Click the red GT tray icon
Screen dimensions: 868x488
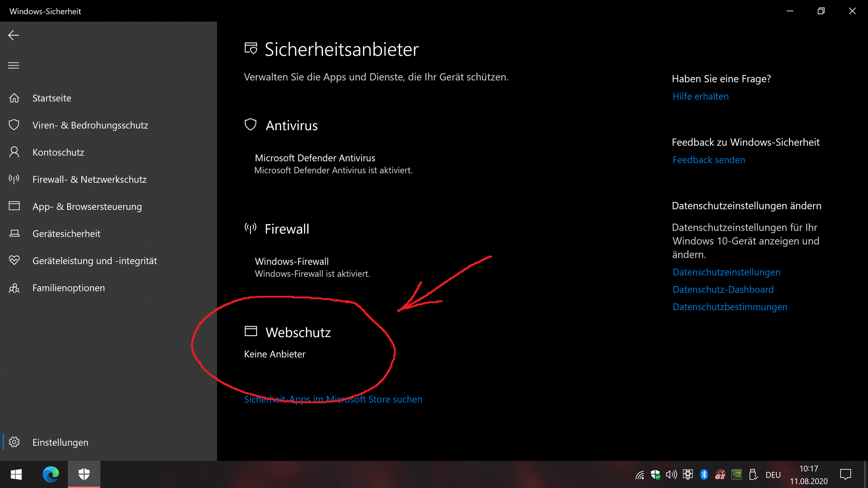(720, 474)
